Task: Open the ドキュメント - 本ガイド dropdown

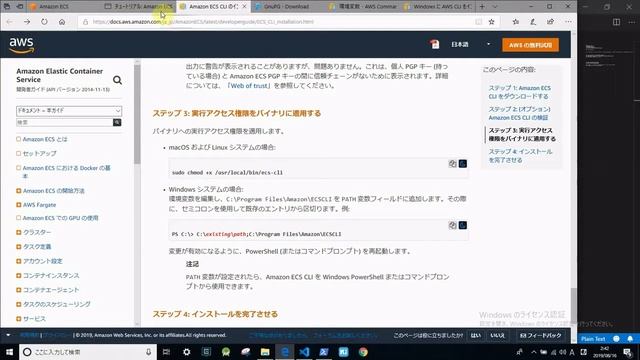Action: point(69,111)
